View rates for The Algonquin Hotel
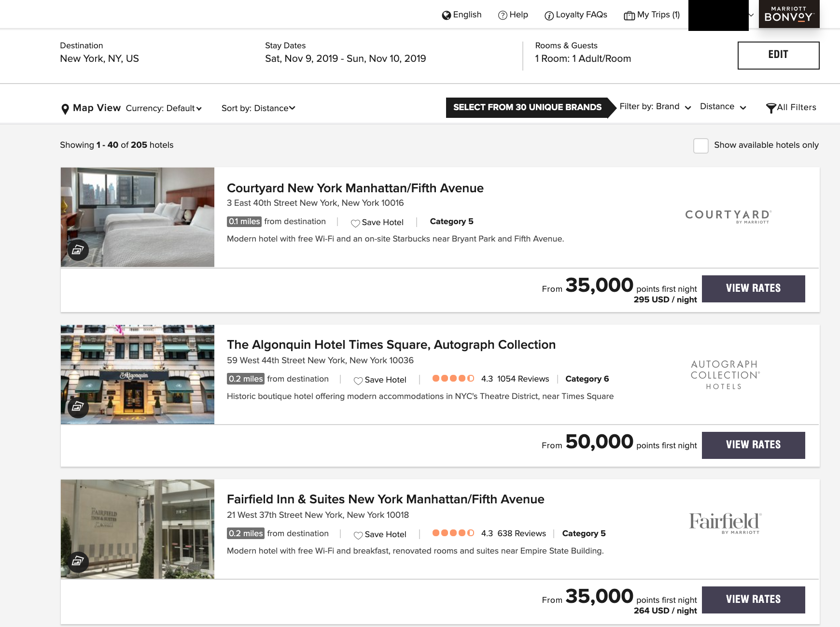840x627 pixels. click(753, 445)
